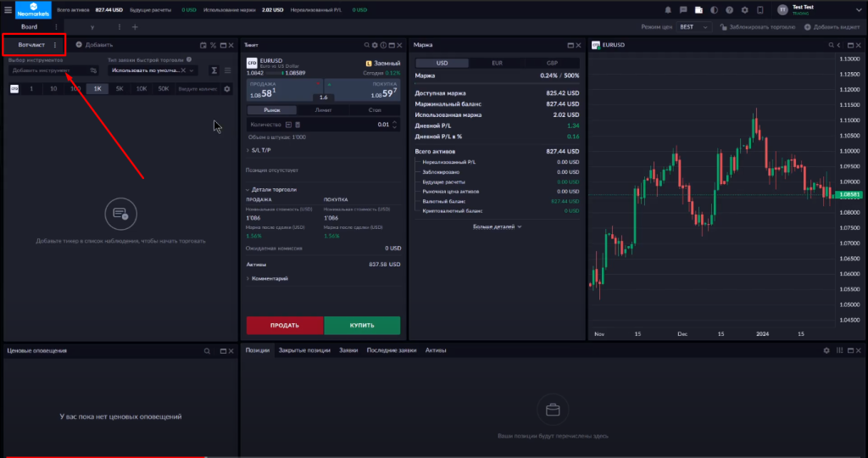Open the y tab three-dot menu

120,26
